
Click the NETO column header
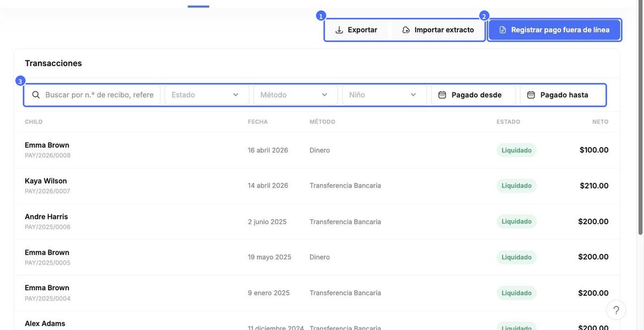(601, 122)
